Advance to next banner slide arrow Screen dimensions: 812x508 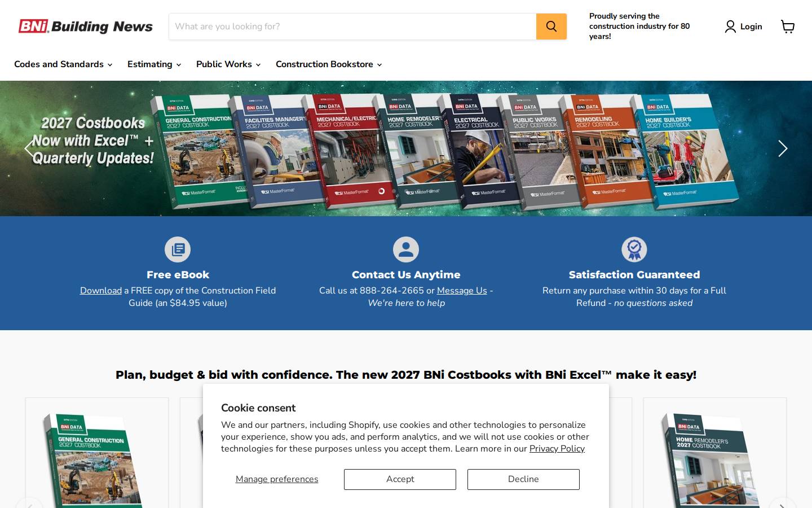[x=783, y=148]
